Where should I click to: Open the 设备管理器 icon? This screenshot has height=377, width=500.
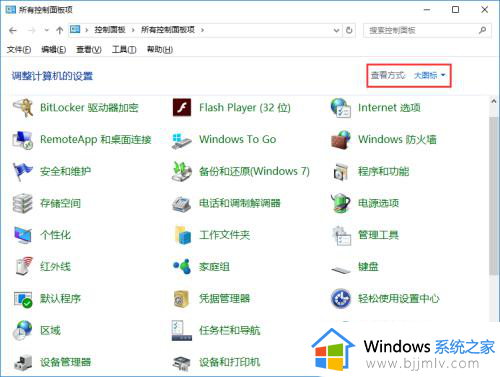(x=23, y=362)
